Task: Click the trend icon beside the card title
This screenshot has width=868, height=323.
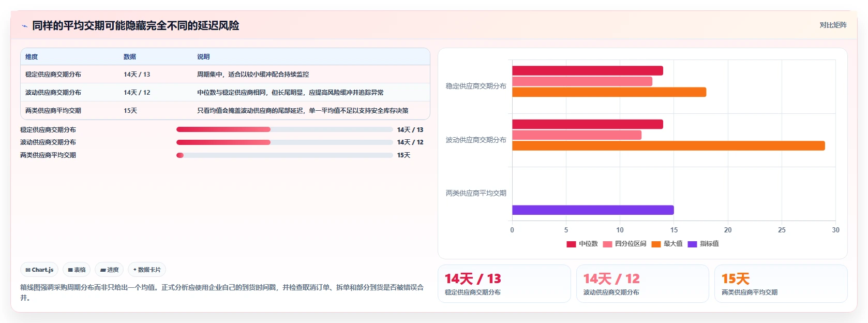Action: point(24,26)
